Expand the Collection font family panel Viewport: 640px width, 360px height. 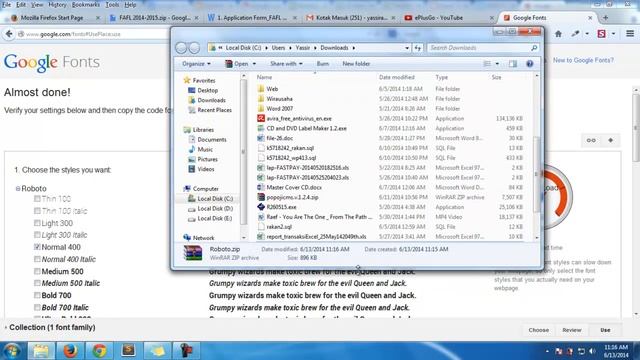coord(6,327)
